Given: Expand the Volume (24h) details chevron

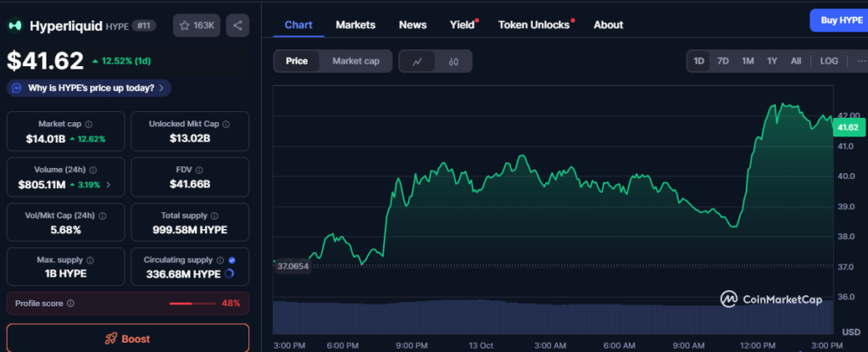Looking at the screenshot, I should (x=108, y=184).
